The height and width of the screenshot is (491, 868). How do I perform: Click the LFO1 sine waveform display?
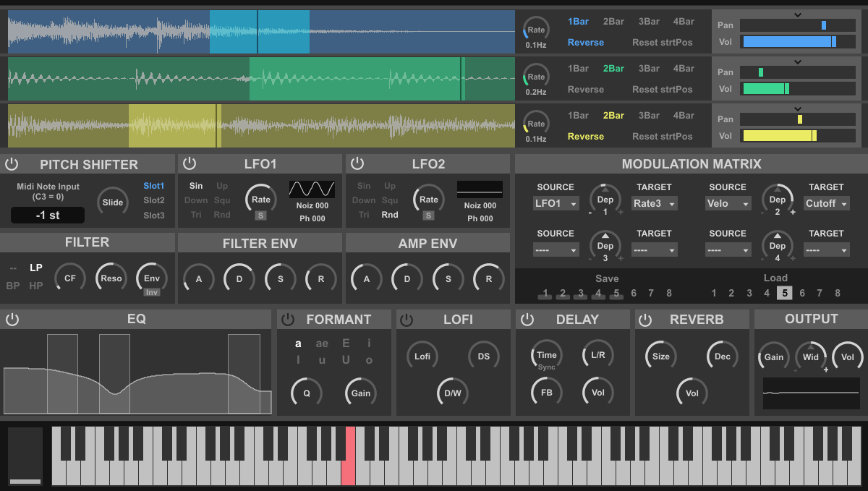click(312, 189)
